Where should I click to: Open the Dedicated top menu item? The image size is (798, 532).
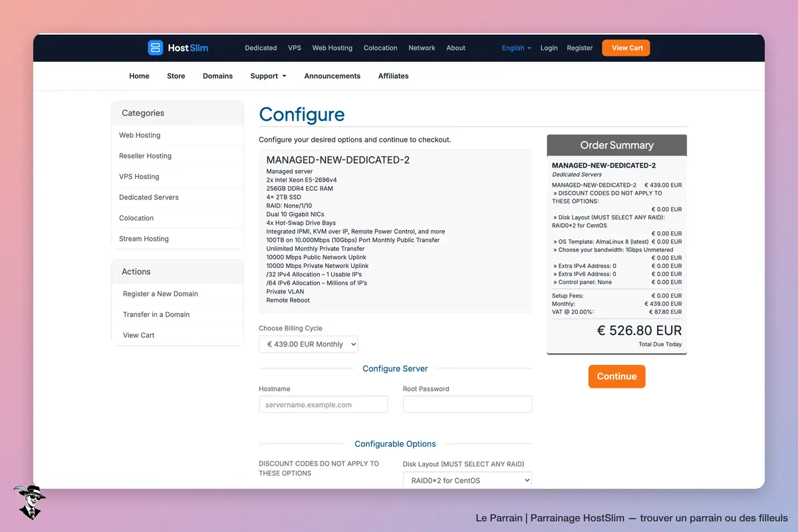[261, 48]
